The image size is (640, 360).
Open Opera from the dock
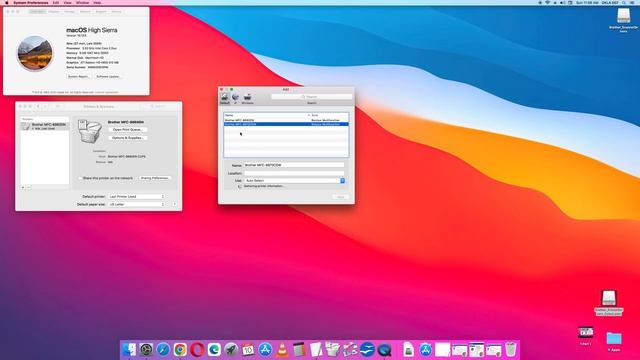coord(197,349)
